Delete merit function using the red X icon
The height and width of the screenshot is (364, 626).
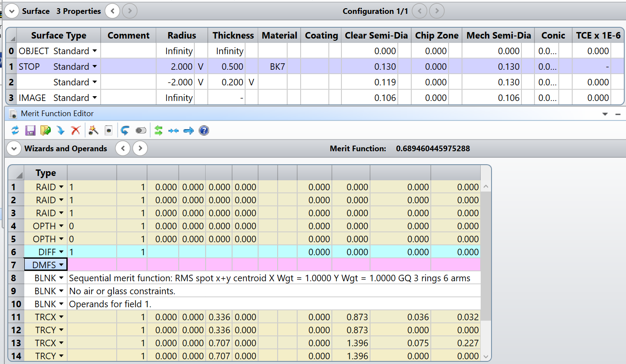[76, 130]
